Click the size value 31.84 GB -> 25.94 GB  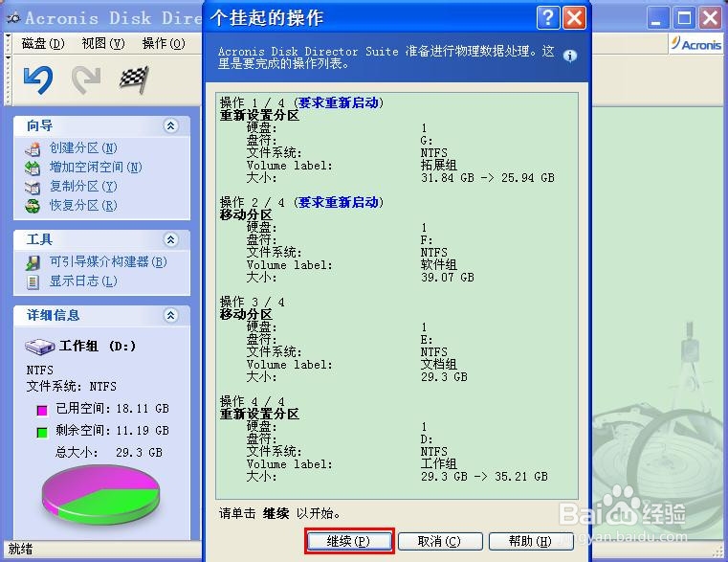488,177
